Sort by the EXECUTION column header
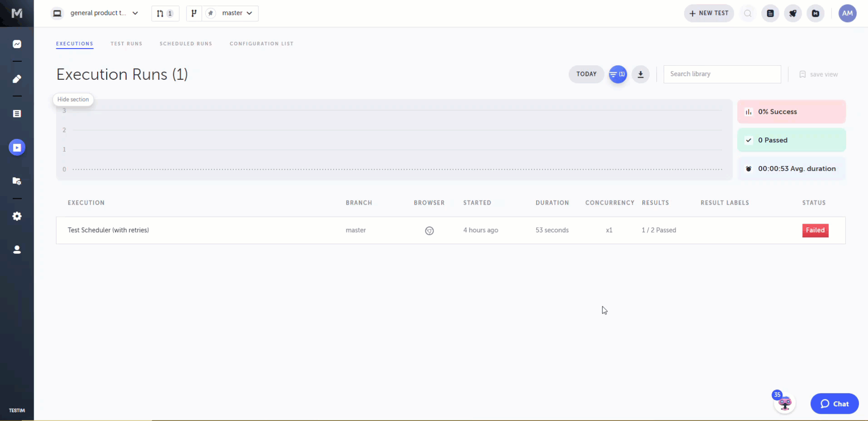This screenshot has width=868, height=421. 86,203
